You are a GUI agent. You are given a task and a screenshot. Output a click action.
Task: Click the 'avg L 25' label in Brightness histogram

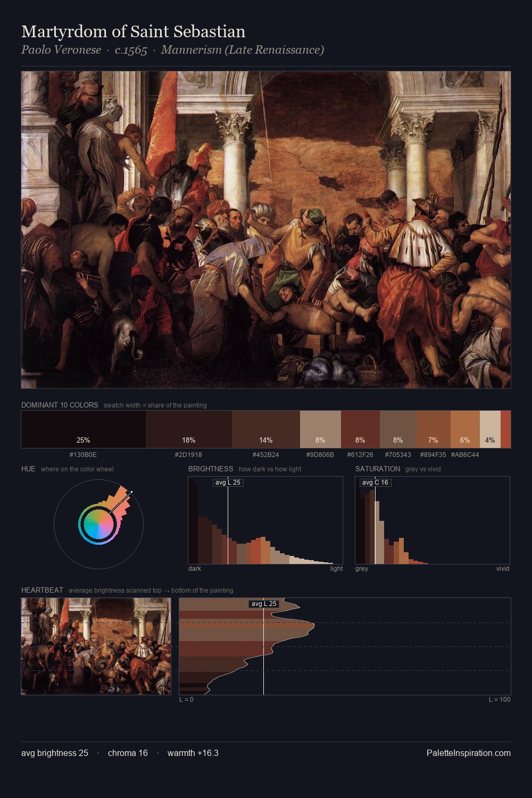228,483
